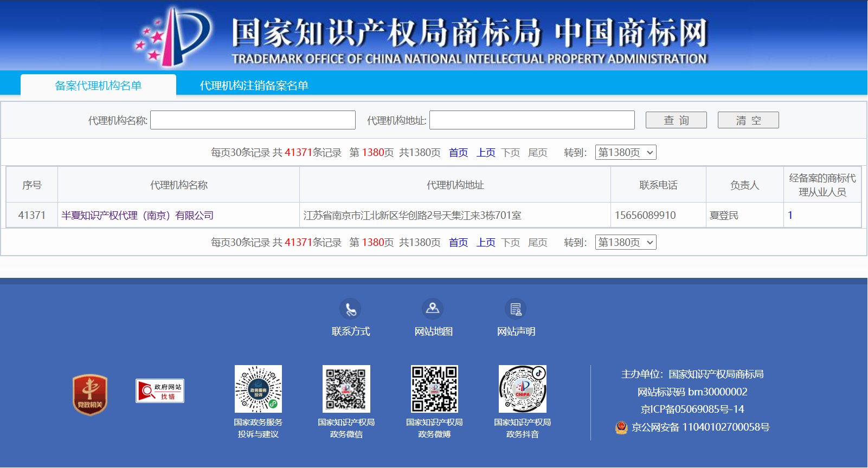This screenshot has width=868, height=468.
Task: Click the 负责人 column header
Action: 745,185
